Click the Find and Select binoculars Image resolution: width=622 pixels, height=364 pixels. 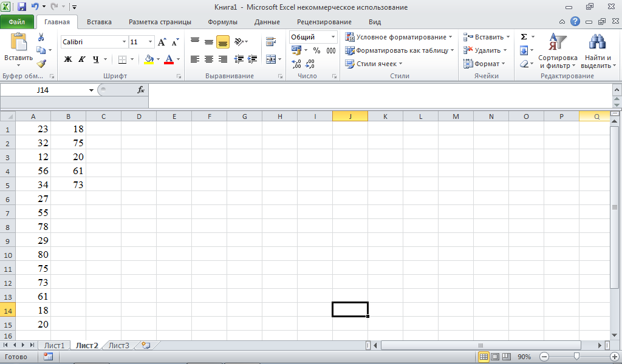(596, 52)
